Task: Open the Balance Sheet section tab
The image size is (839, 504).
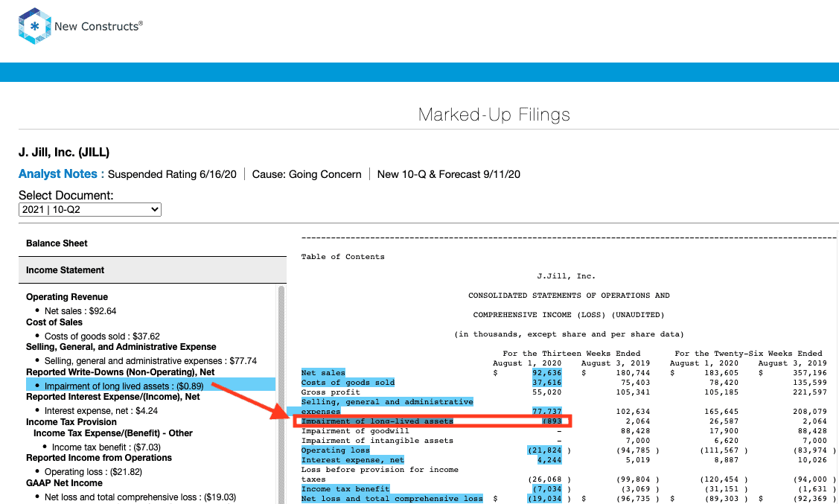Action: (x=57, y=243)
